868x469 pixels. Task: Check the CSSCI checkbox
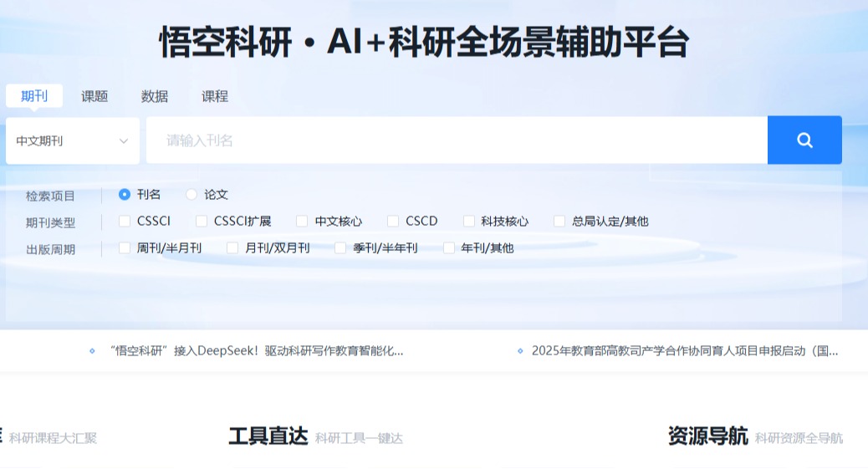coord(125,222)
